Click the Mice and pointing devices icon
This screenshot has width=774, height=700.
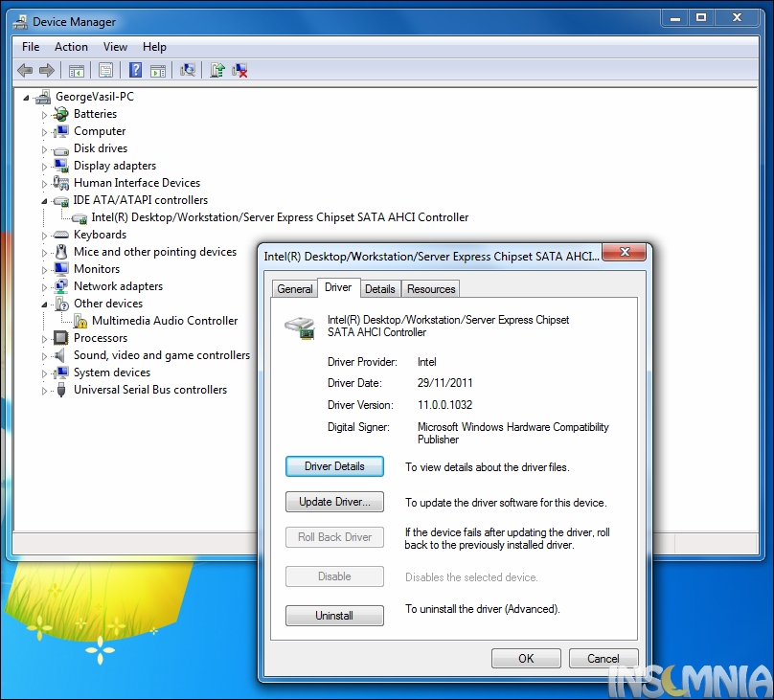coord(60,252)
